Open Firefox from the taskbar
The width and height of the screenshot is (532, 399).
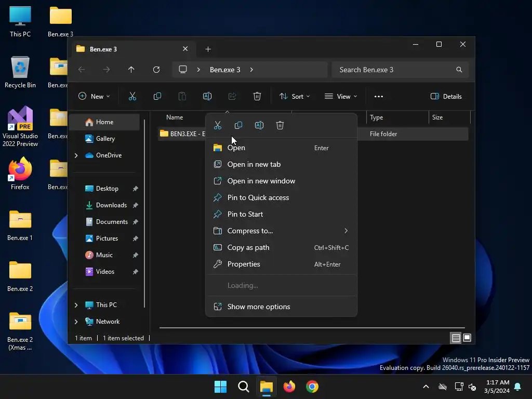click(289, 387)
